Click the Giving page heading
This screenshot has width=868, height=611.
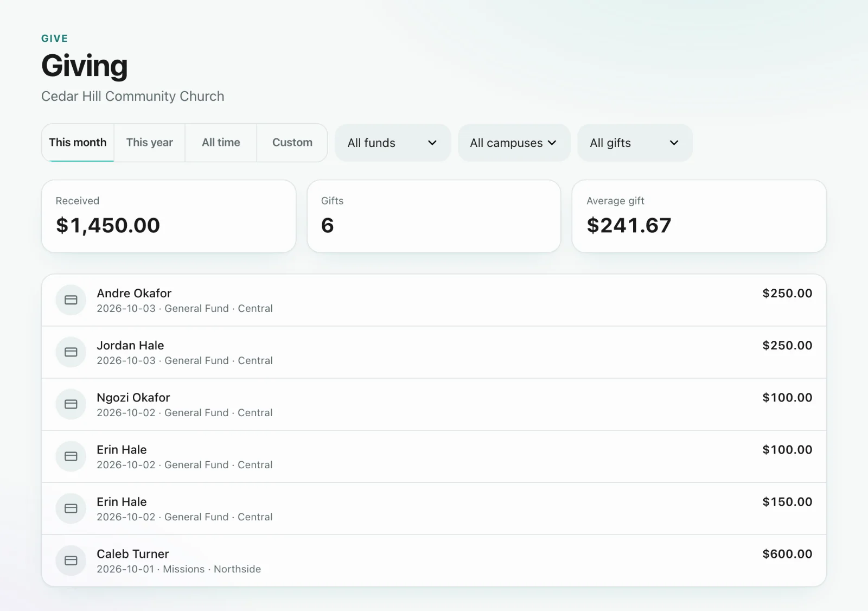[x=85, y=66]
